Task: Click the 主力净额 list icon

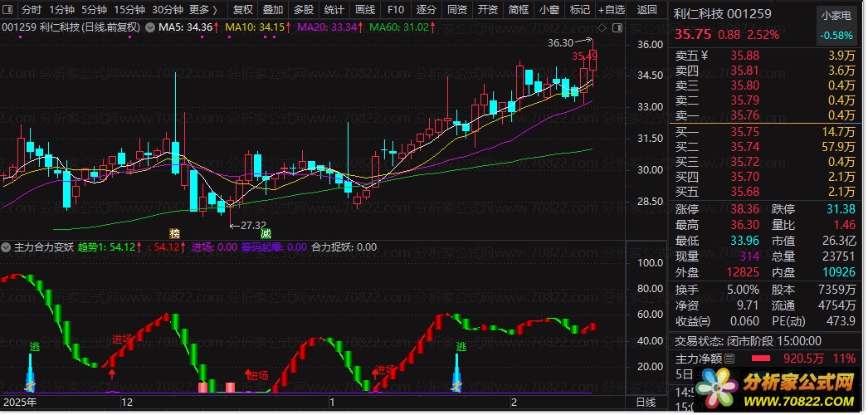Action: (x=729, y=359)
